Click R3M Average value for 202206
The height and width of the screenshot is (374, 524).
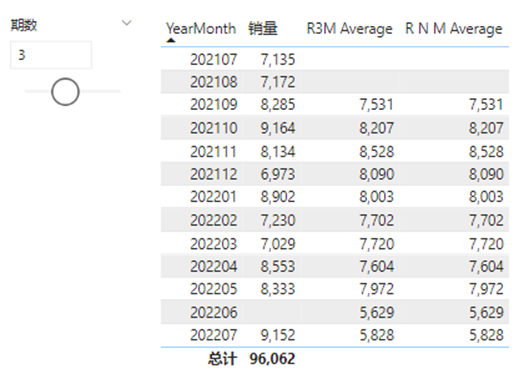(x=376, y=313)
